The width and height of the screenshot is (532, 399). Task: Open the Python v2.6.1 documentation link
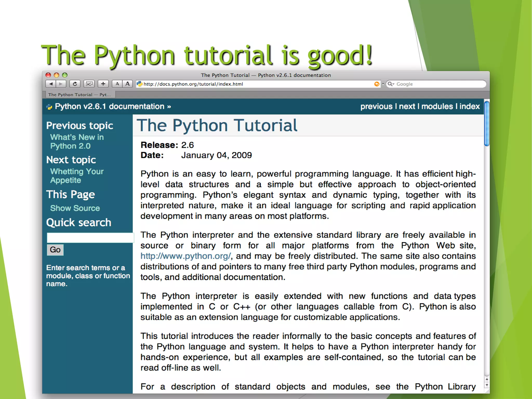click(110, 107)
